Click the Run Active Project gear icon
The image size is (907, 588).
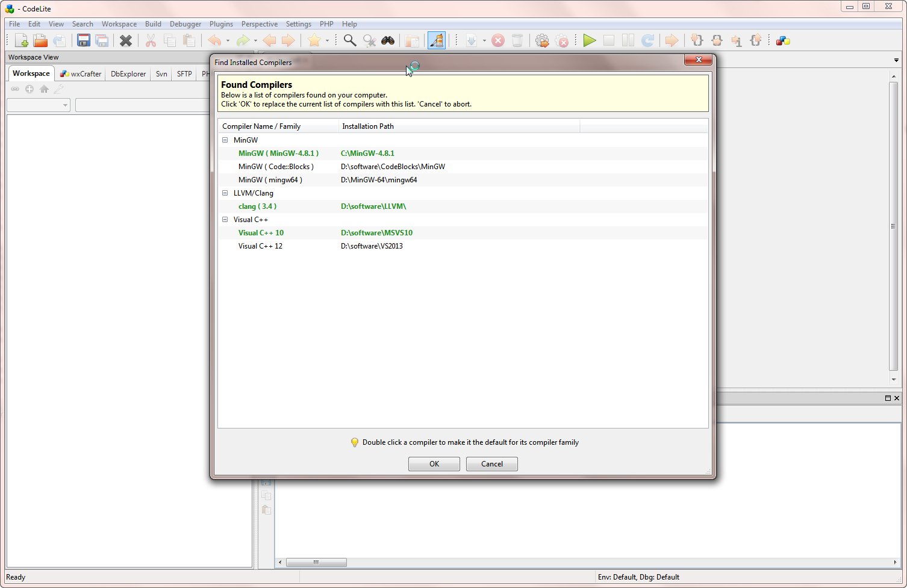pos(542,40)
